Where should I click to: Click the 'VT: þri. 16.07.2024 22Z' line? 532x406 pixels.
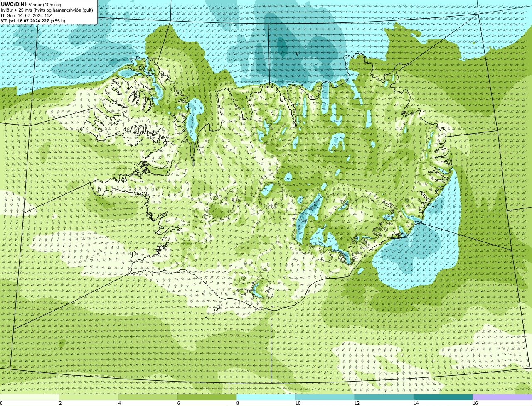pos(33,21)
